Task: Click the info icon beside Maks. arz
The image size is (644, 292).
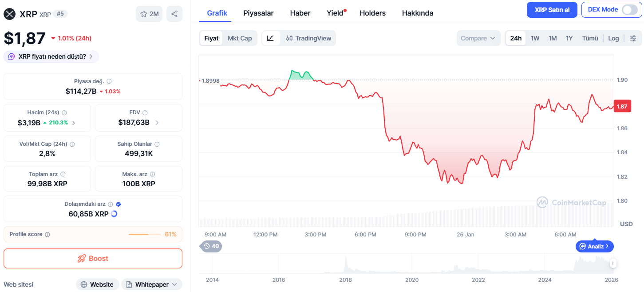Action: click(x=153, y=174)
